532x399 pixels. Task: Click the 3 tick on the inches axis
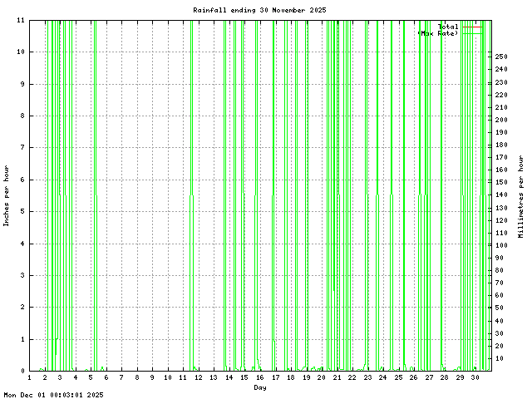click(22, 275)
